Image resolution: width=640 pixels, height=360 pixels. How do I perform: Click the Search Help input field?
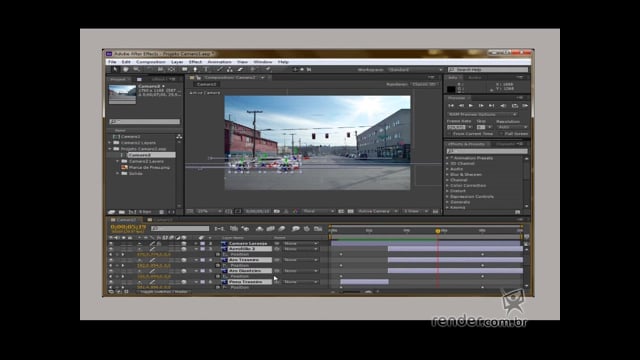pos(488,70)
